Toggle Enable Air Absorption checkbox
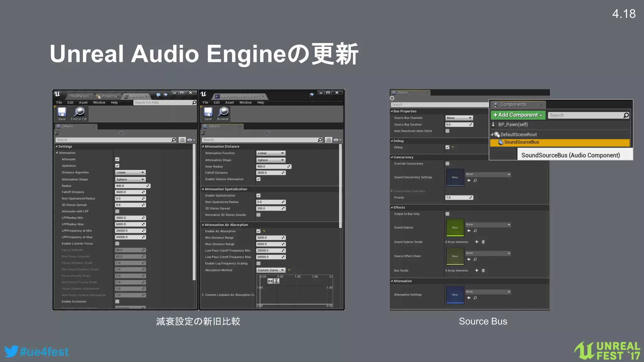The width and height of the screenshot is (644, 362). [258, 231]
